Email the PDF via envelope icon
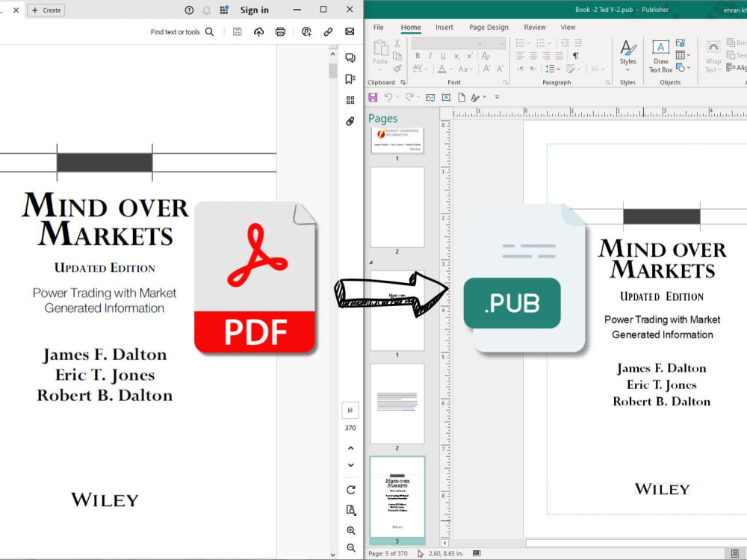The height and width of the screenshot is (560, 747). [x=350, y=32]
